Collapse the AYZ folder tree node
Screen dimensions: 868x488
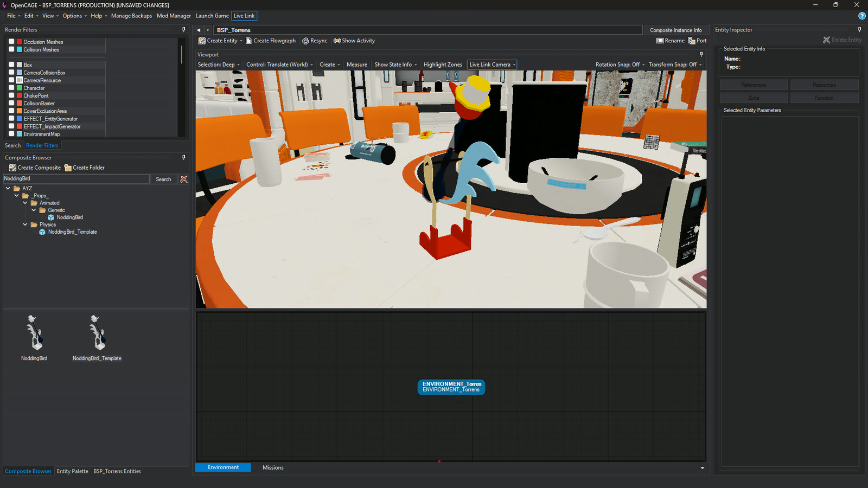(8, 188)
